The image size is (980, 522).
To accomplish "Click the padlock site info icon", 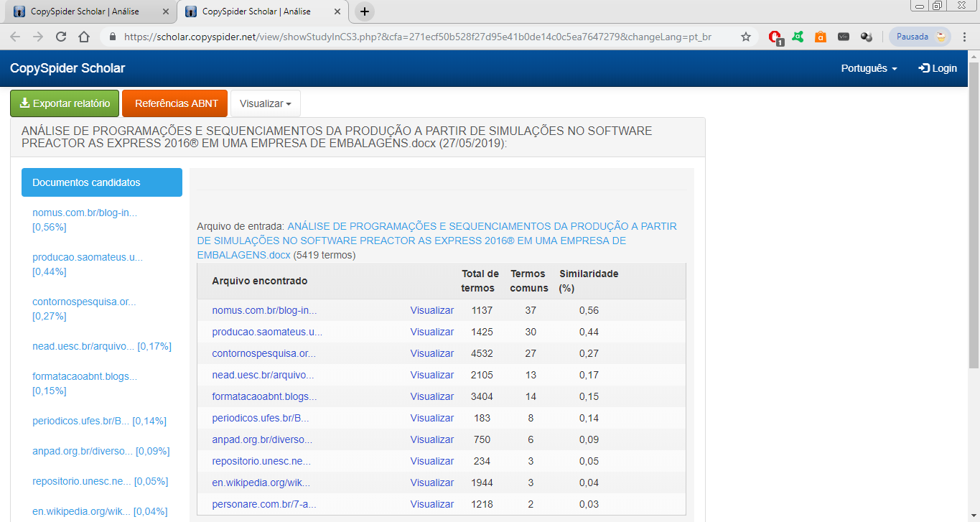I will tap(112, 37).
